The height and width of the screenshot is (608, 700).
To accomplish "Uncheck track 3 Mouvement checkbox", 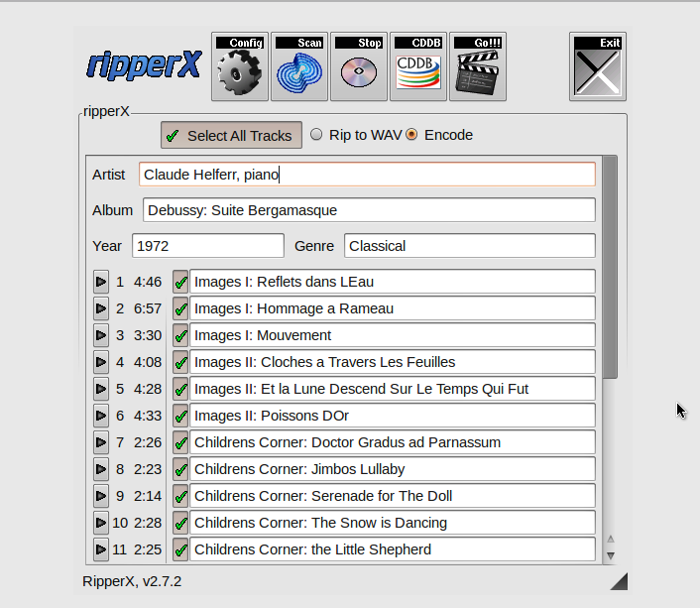I will [x=180, y=335].
